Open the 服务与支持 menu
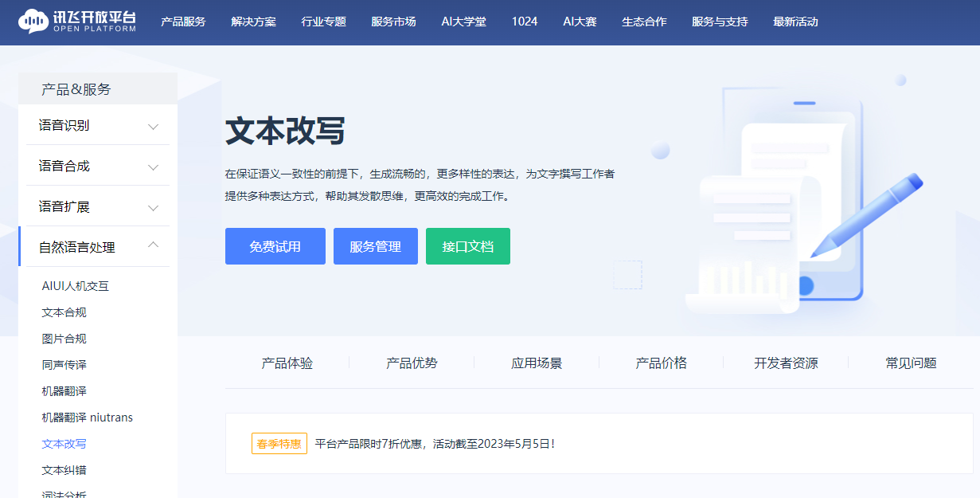Screen dimensions: 980x498 pos(720,22)
